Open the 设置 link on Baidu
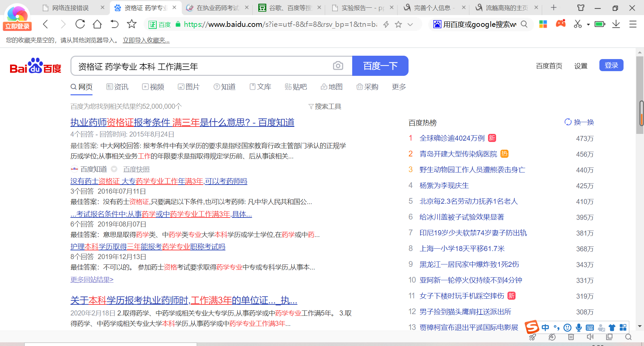The height and width of the screenshot is (346, 644). click(581, 66)
